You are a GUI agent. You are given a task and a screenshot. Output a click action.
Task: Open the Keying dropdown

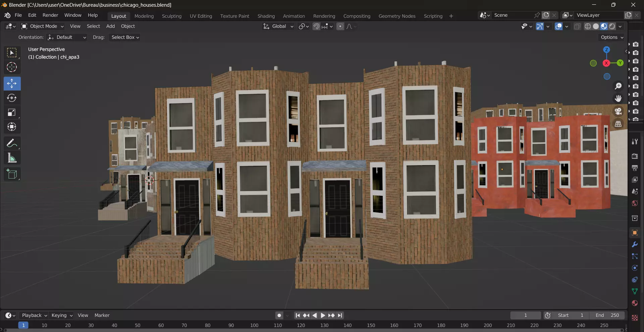point(62,316)
